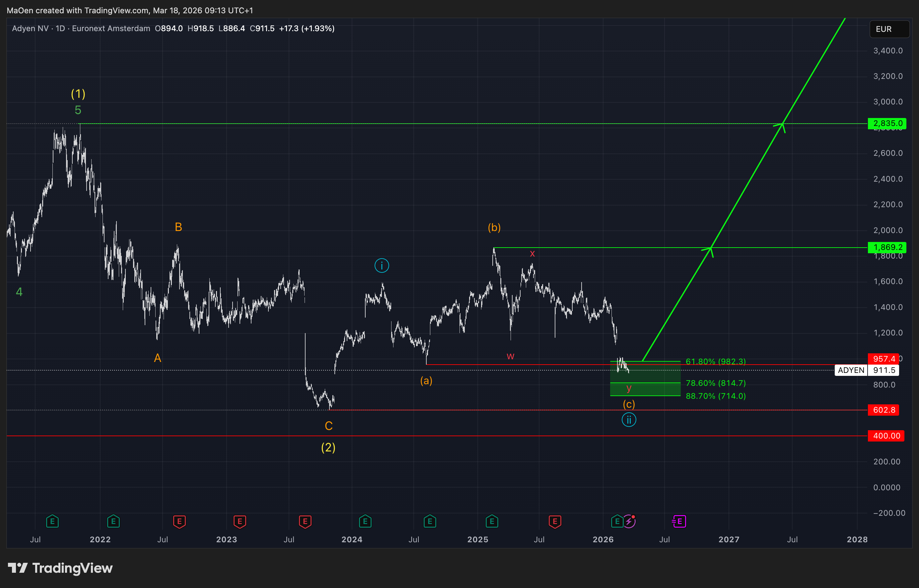Click the red 400.00 price label
The height and width of the screenshot is (588, 919).
click(x=886, y=436)
